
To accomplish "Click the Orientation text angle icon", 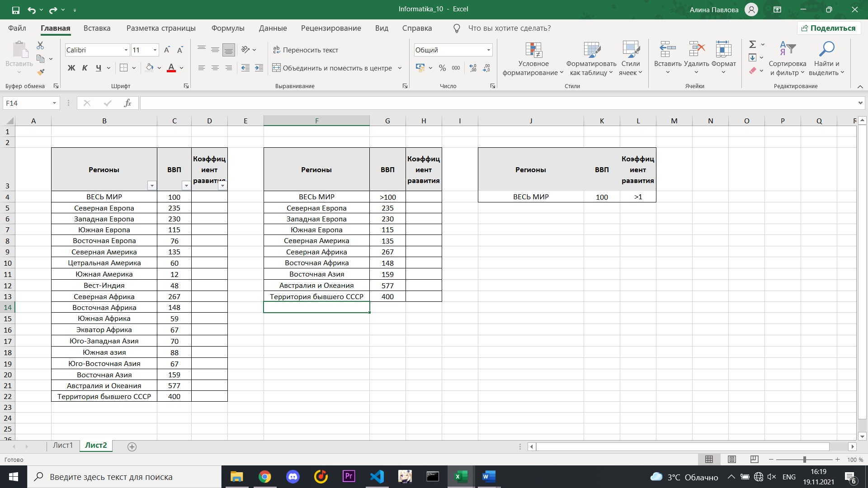I will [245, 49].
